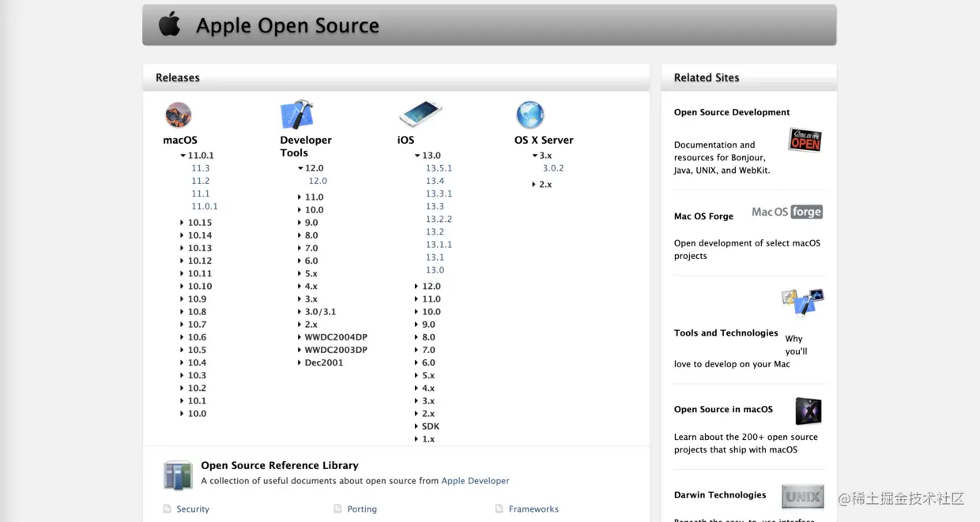Click the Darwin UNIX plate icon

point(803,497)
